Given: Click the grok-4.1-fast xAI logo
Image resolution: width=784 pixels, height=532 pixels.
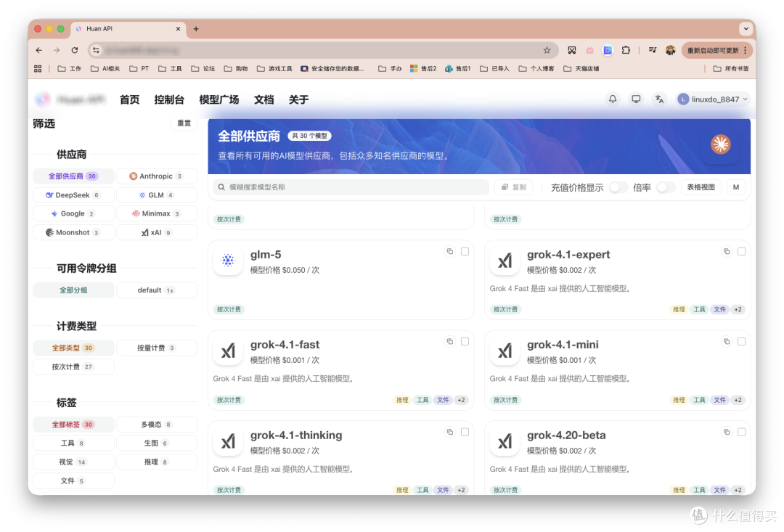Looking at the screenshot, I should tap(228, 351).
